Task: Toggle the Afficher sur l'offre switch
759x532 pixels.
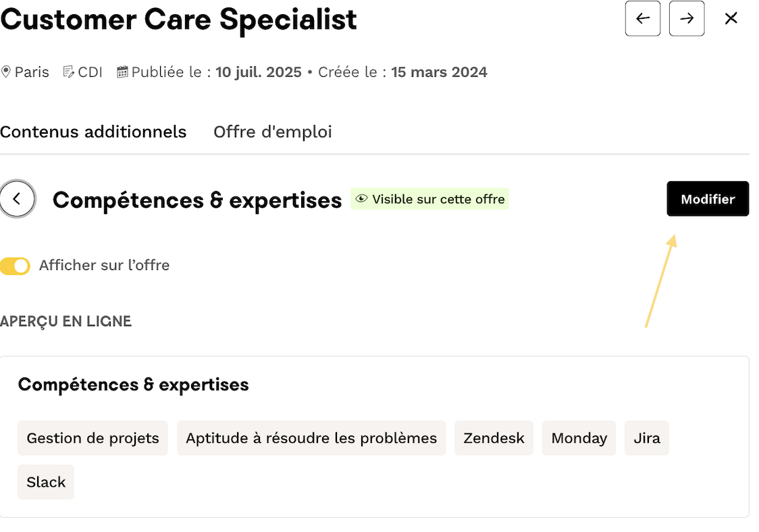Action: click(x=15, y=266)
